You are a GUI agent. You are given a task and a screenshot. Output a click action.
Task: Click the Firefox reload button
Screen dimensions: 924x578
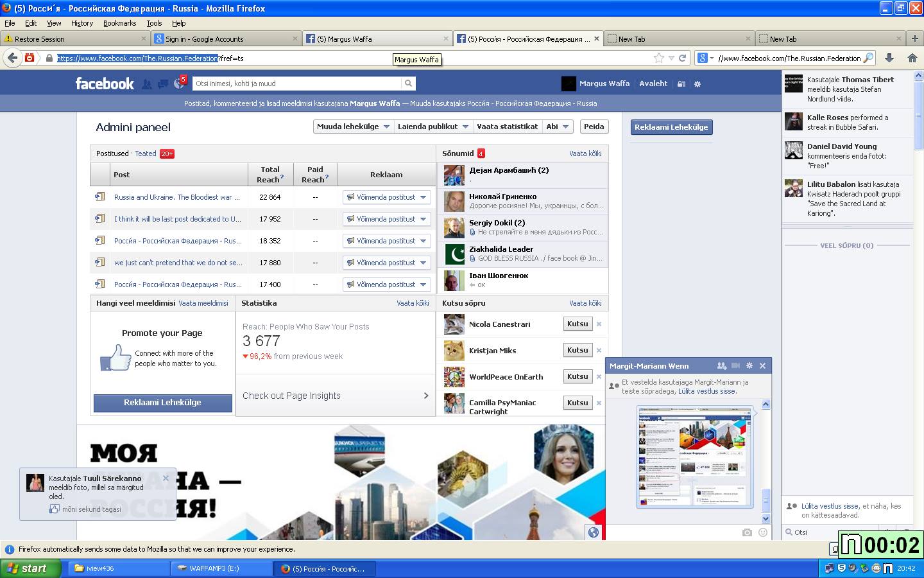(683, 58)
